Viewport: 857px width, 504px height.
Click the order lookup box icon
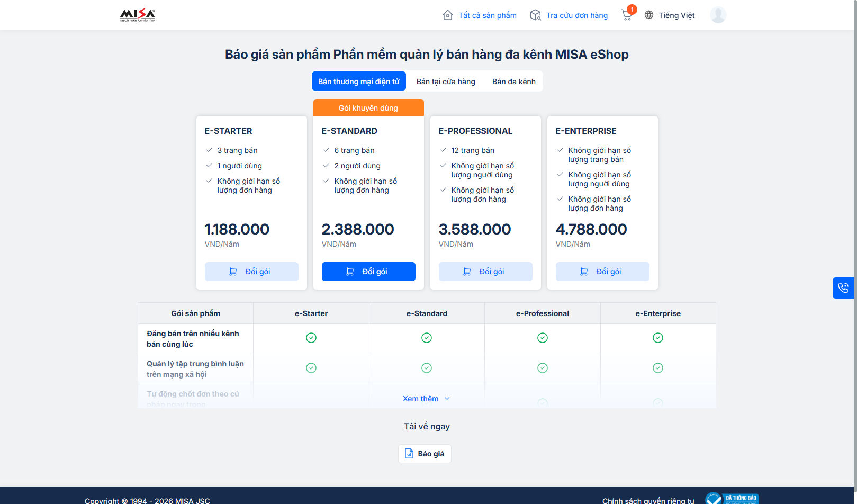(535, 15)
